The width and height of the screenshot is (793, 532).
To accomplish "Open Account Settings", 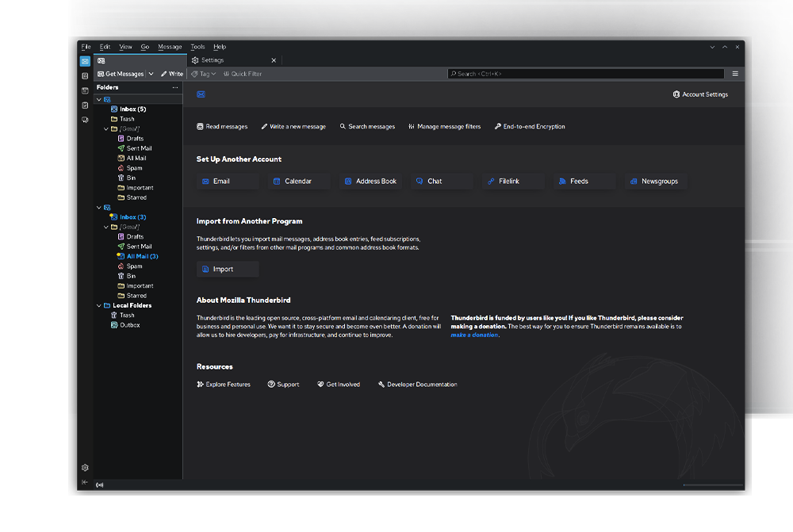I will point(700,94).
